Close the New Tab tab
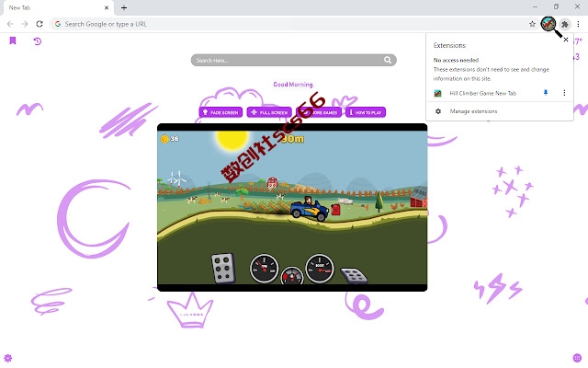The height and width of the screenshot is (368, 588). pos(107,7)
